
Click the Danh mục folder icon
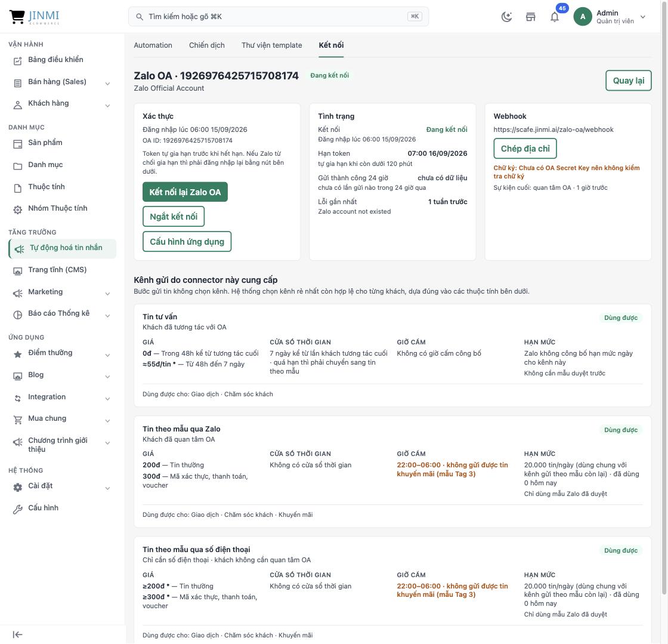tap(17, 166)
